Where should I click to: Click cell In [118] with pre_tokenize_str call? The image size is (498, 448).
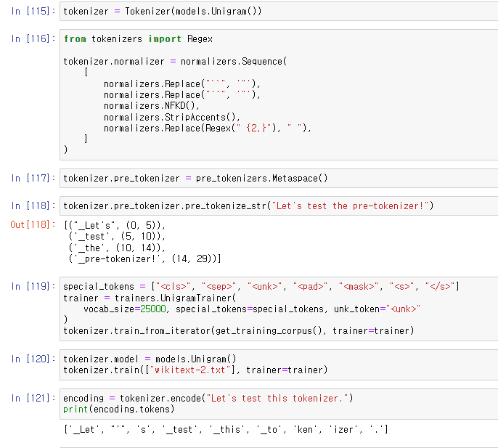279,206
